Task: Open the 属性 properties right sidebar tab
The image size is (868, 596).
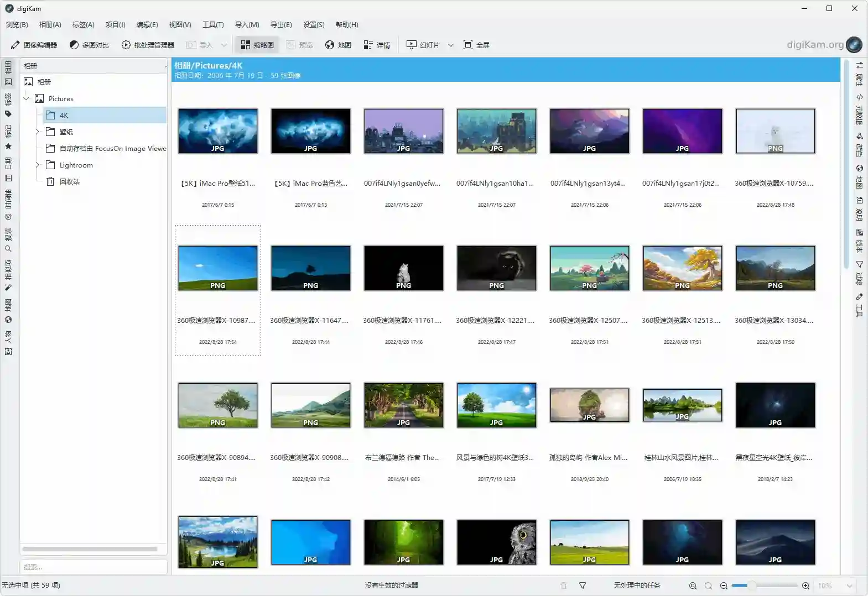Action: click(x=859, y=74)
